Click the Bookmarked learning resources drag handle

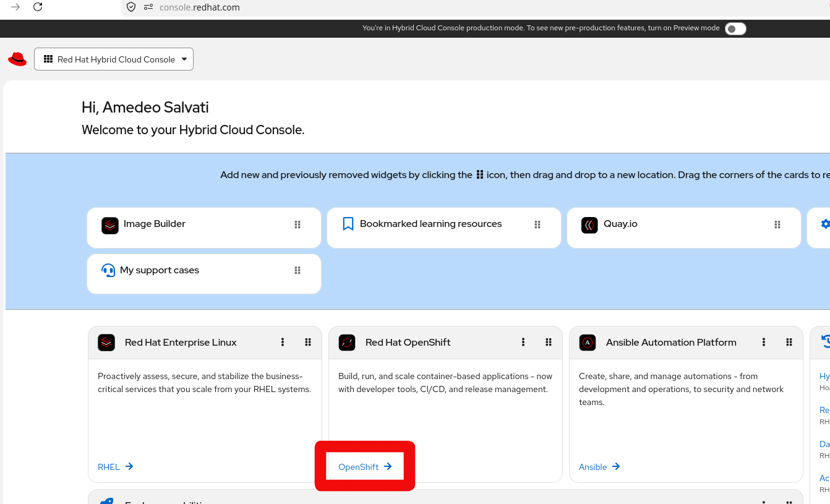pos(537,224)
